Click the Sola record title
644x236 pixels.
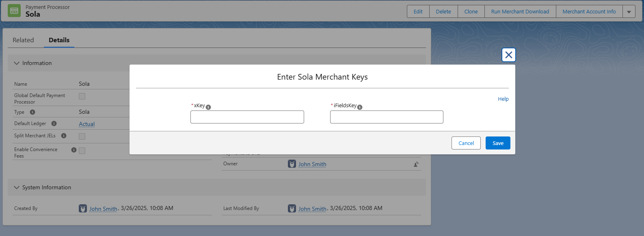click(33, 14)
